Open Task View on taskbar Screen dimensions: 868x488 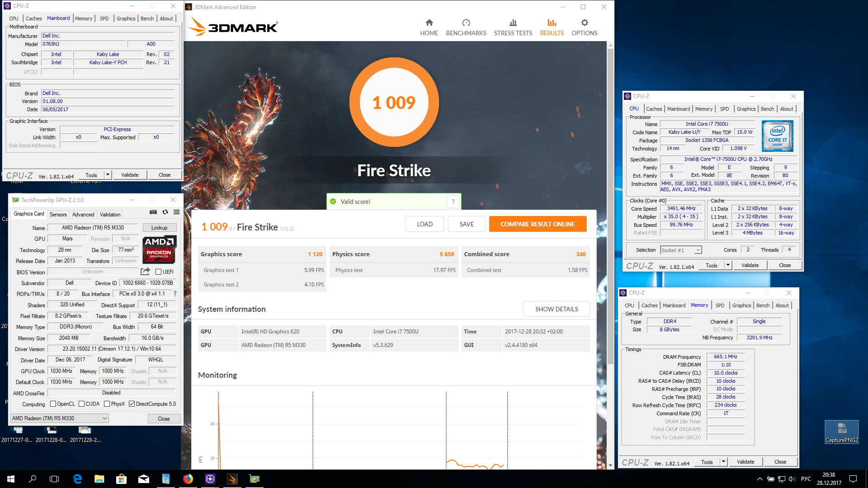(54, 479)
